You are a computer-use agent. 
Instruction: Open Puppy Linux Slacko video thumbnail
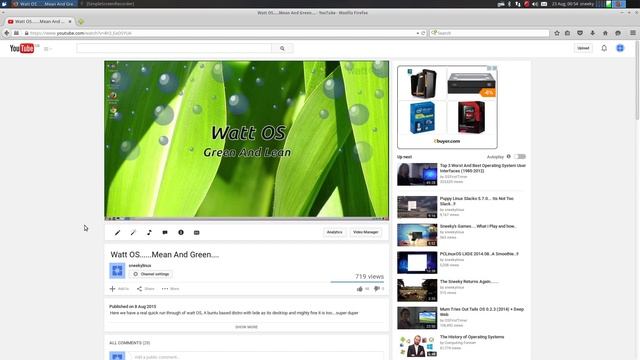pos(417,207)
